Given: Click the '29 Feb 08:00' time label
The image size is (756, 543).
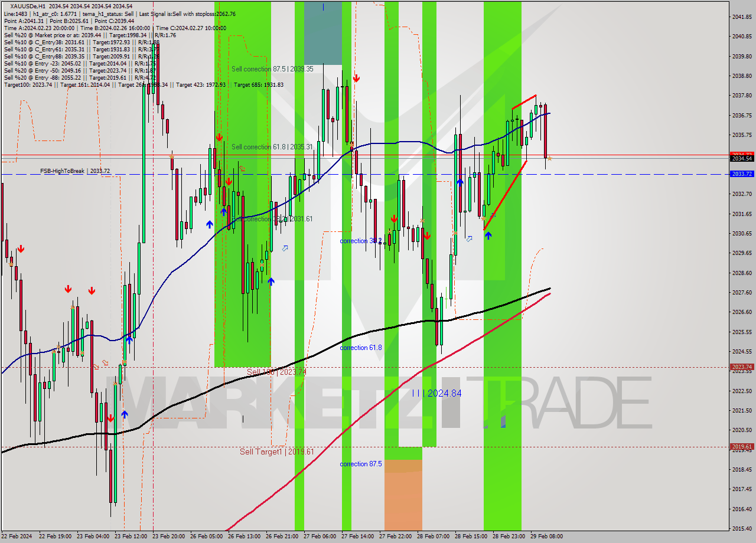Looking at the screenshot, I should 546,537.
